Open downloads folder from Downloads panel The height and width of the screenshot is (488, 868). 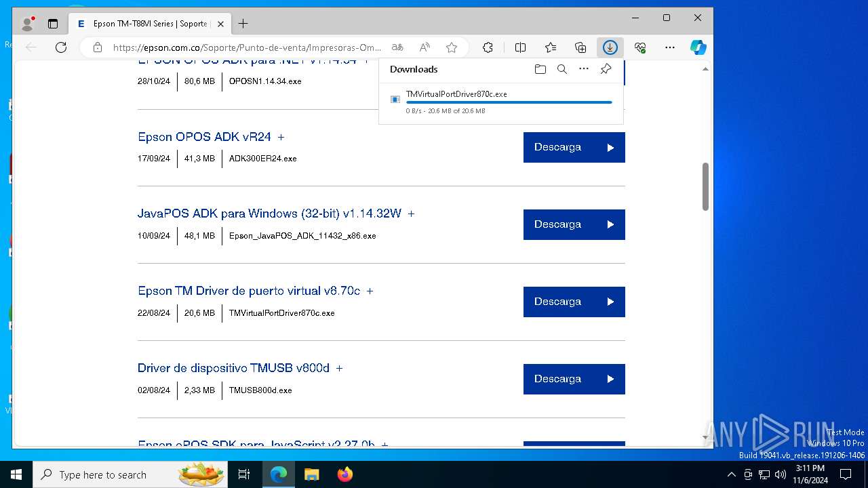coord(540,69)
